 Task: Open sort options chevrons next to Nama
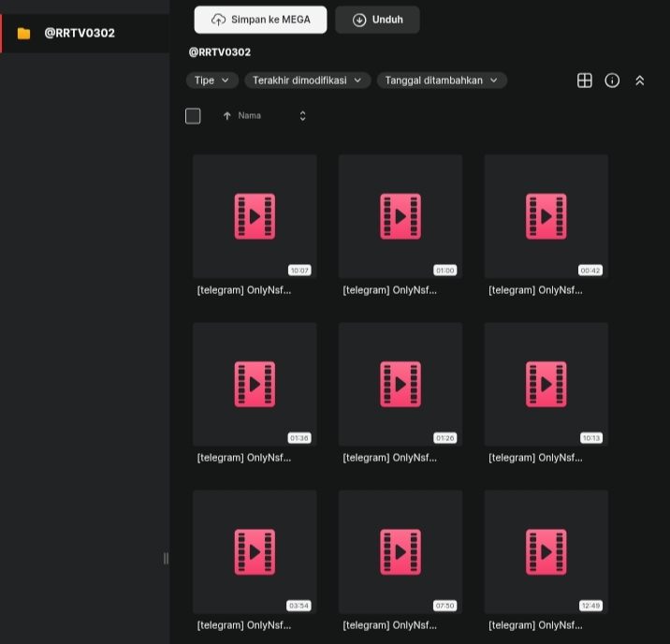point(302,116)
